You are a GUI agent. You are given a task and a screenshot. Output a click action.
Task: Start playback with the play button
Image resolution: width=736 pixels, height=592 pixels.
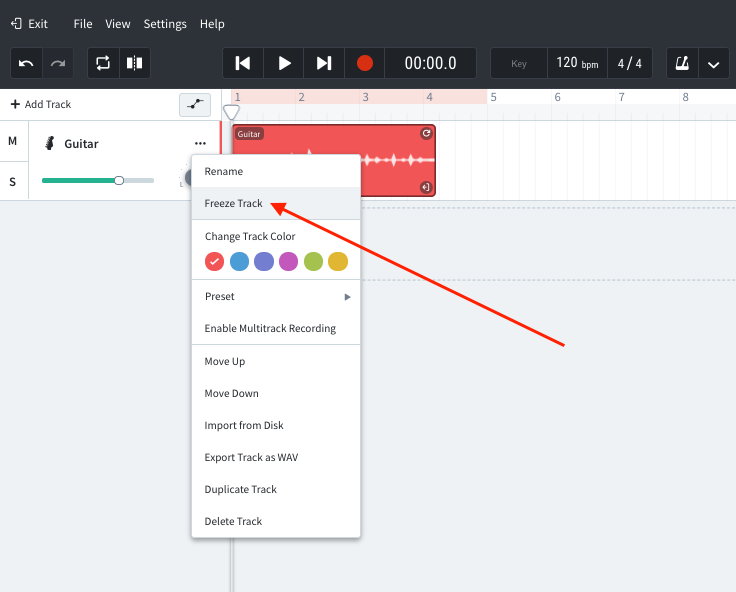(284, 63)
